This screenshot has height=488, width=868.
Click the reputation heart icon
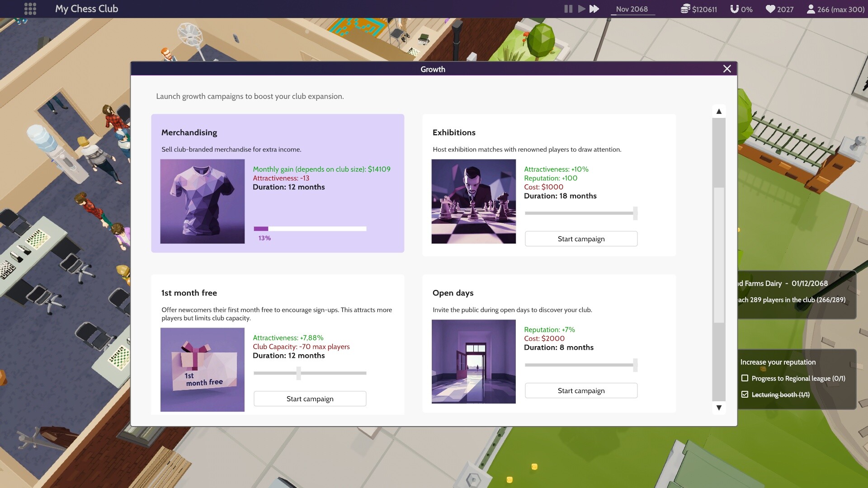770,9
